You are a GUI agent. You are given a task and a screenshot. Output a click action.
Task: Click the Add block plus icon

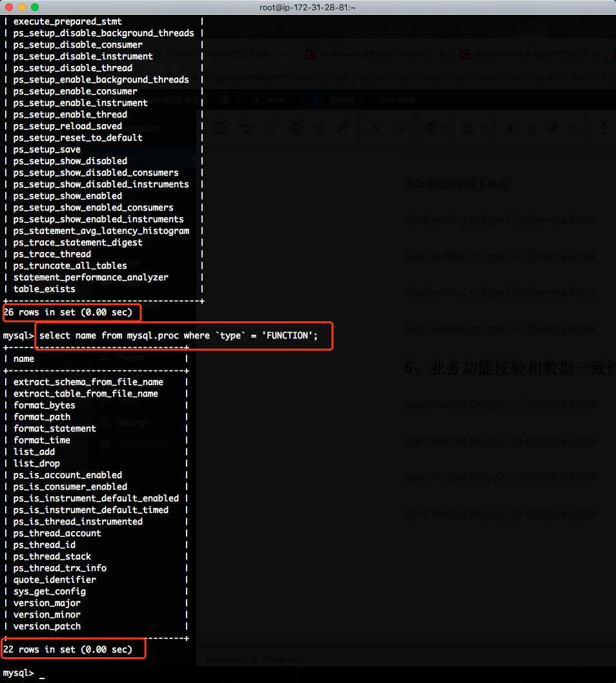pyautogui.click(x=220, y=128)
